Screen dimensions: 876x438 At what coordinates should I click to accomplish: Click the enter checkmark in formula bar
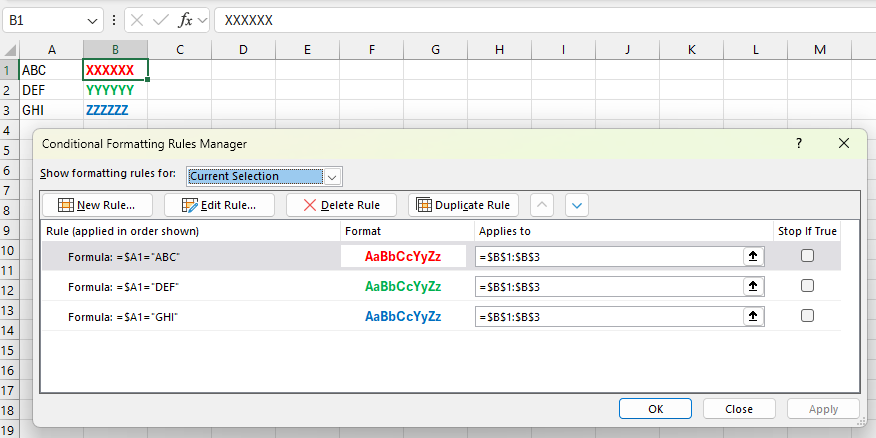click(x=161, y=21)
